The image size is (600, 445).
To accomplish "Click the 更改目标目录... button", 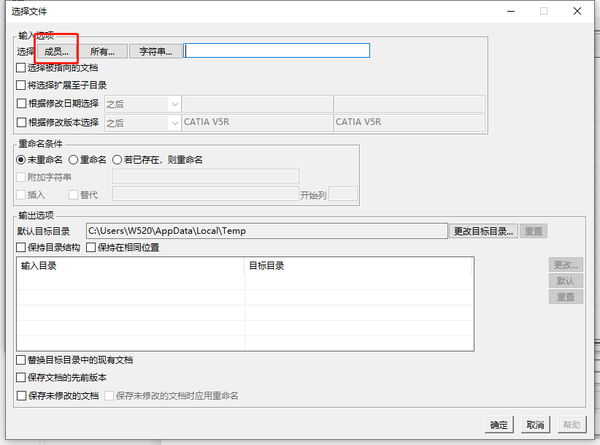I will point(483,231).
